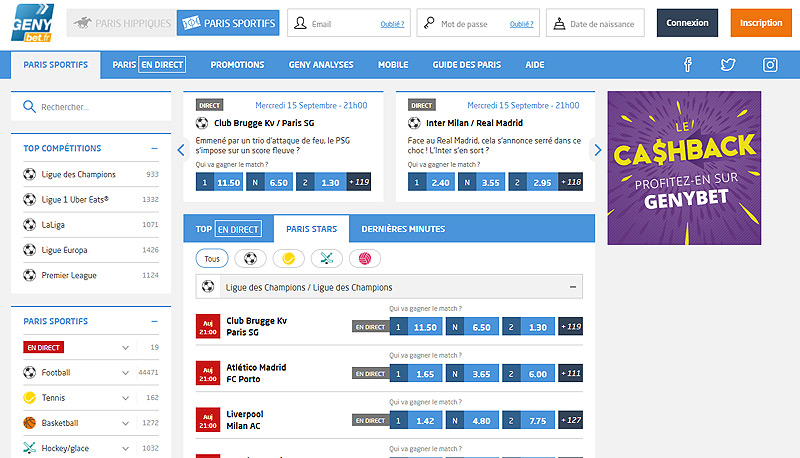This screenshot has height=458, width=800.
Task: Collapse the Top Compétitions panel
Action: tap(154, 148)
